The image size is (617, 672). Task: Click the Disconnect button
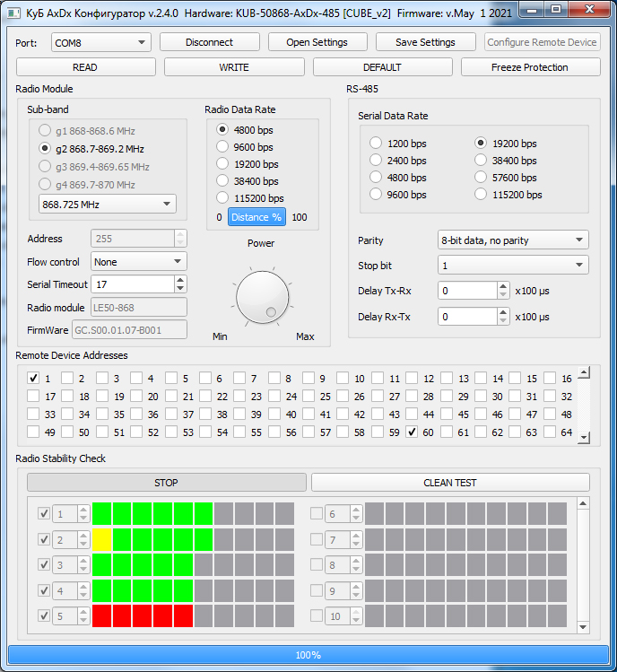click(x=210, y=42)
